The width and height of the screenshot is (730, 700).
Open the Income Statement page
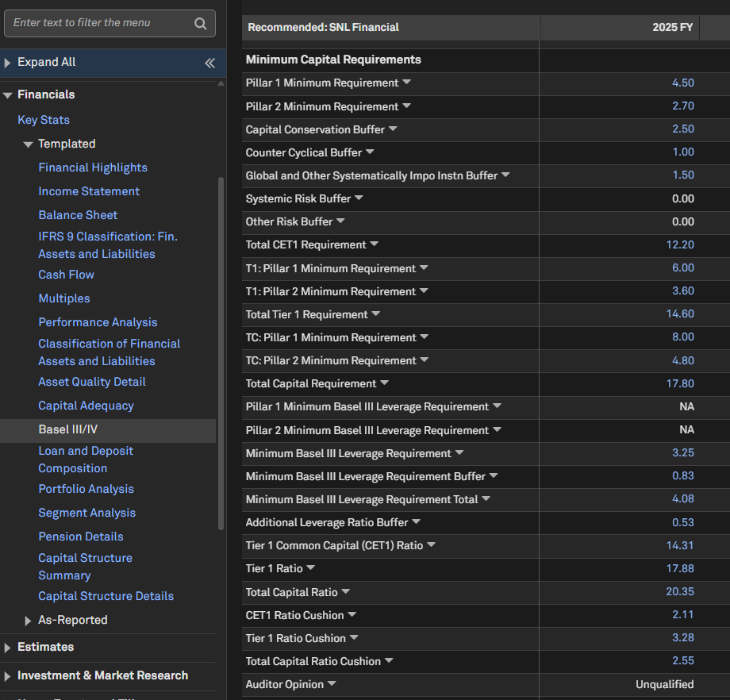[x=89, y=191]
